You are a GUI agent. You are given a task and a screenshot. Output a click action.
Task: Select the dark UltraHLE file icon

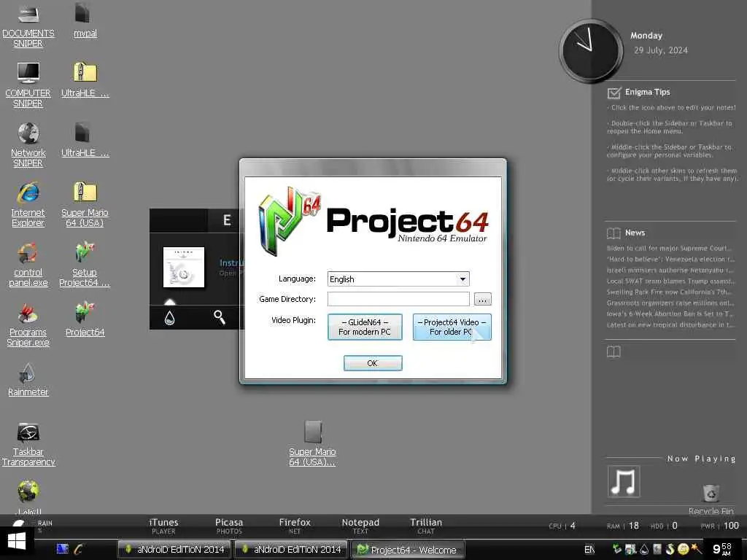[x=85, y=139]
